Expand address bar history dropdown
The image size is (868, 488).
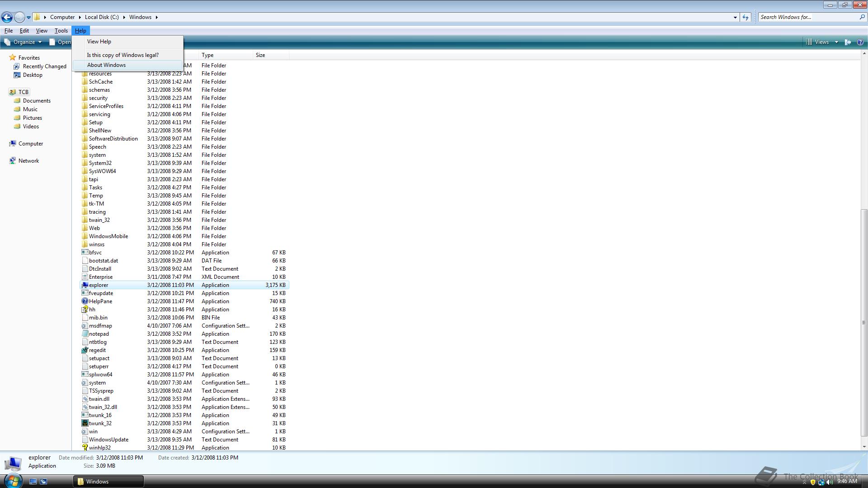click(735, 17)
